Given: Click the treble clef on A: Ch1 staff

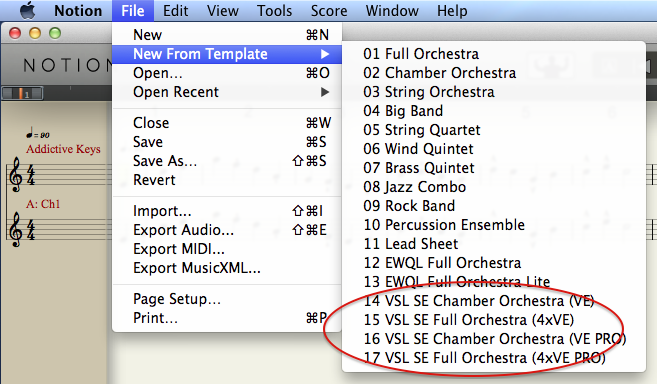Looking at the screenshot, I should pos(16,229).
